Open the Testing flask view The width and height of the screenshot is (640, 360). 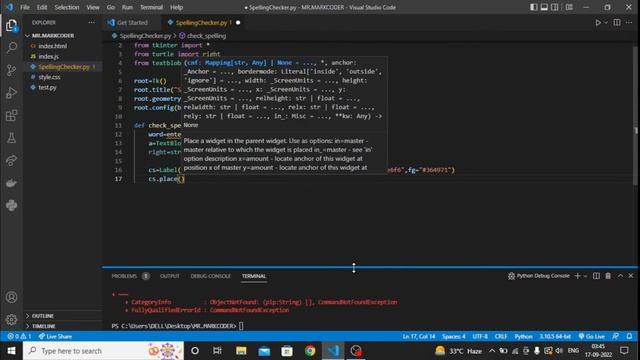click(x=11, y=138)
